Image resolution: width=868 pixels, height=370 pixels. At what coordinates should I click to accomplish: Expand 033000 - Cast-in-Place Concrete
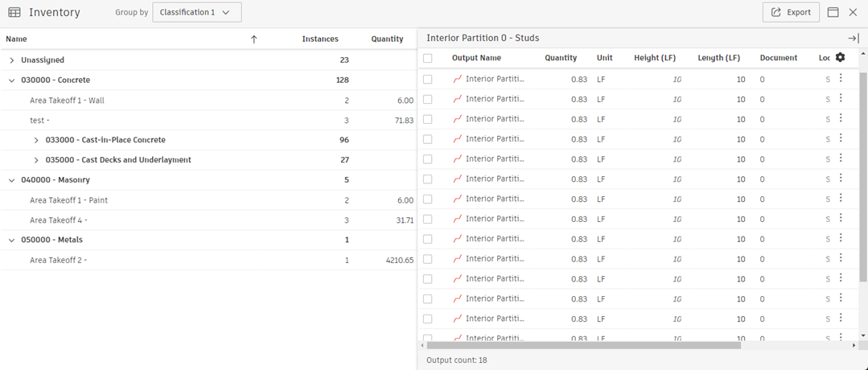click(36, 140)
